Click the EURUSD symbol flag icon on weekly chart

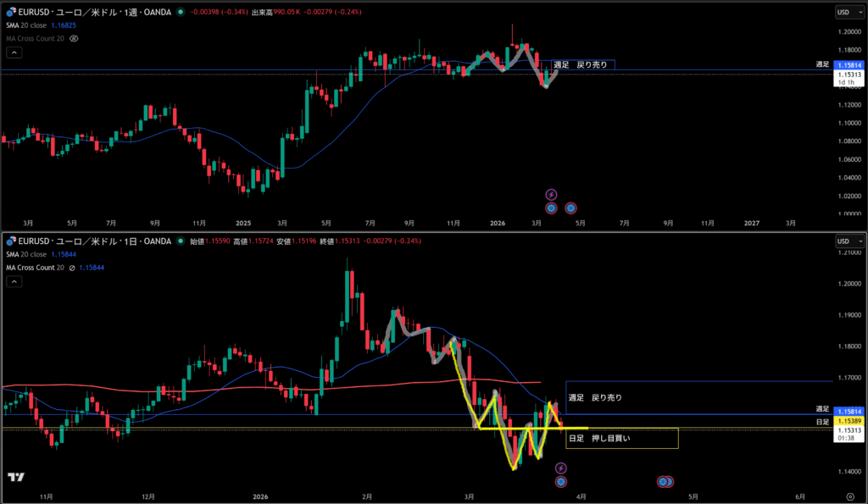pos(9,12)
